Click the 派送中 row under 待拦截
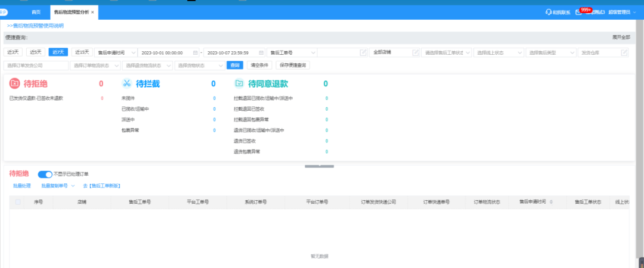 tap(168, 120)
